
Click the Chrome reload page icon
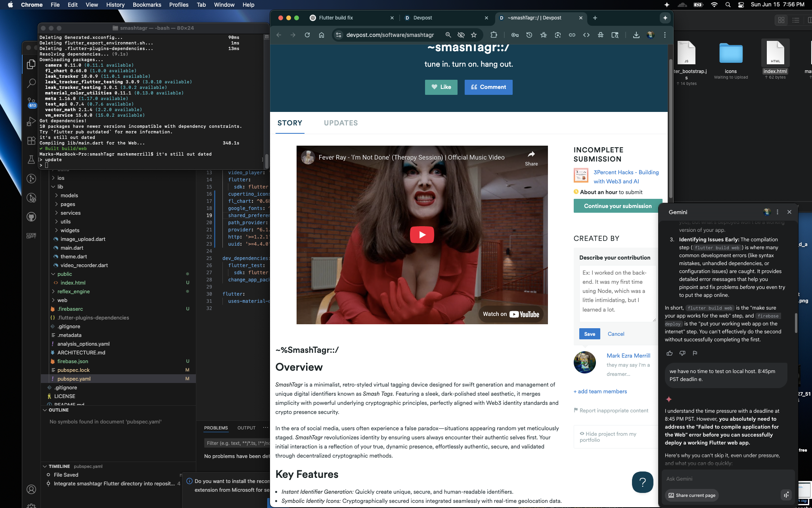(307, 35)
